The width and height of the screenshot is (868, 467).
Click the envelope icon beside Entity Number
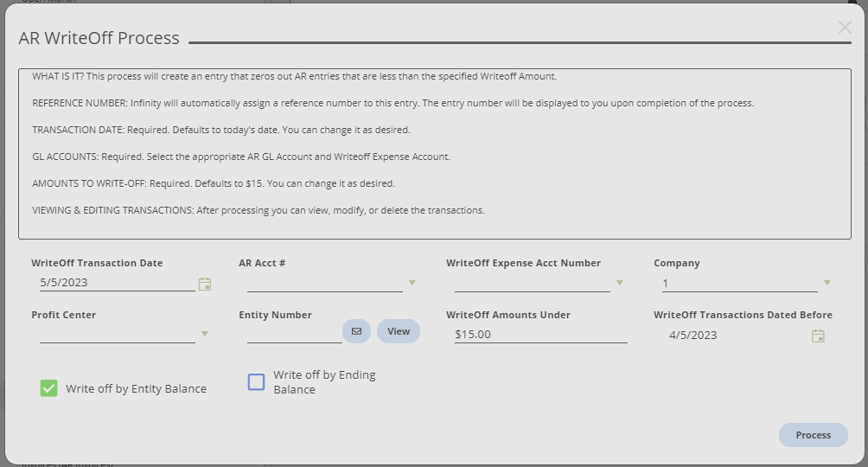(356, 331)
